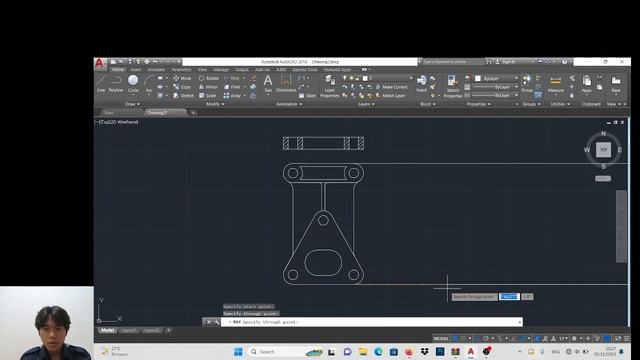640x360 pixels.
Task: Expand the Annotation panel
Action: point(289,104)
